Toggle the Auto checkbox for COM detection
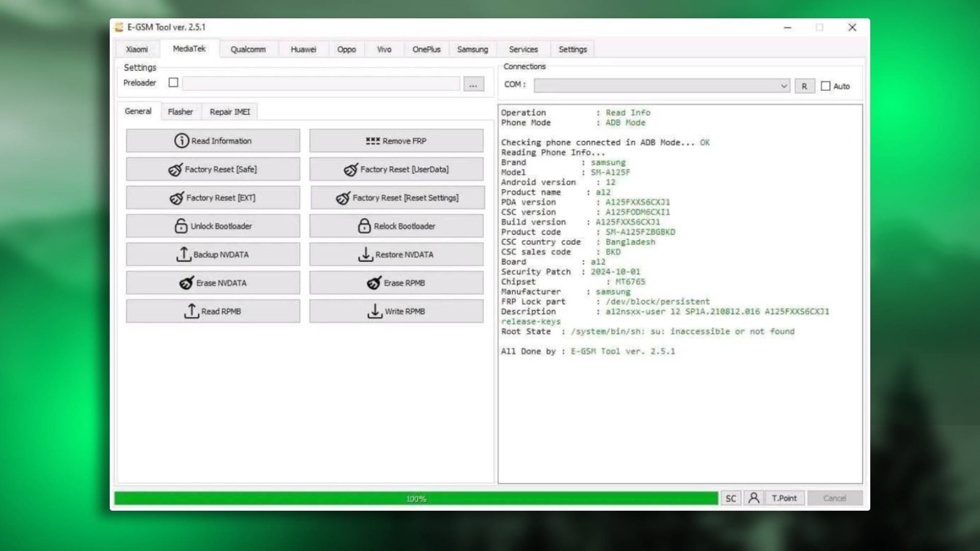This screenshot has width=980, height=551. point(826,86)
